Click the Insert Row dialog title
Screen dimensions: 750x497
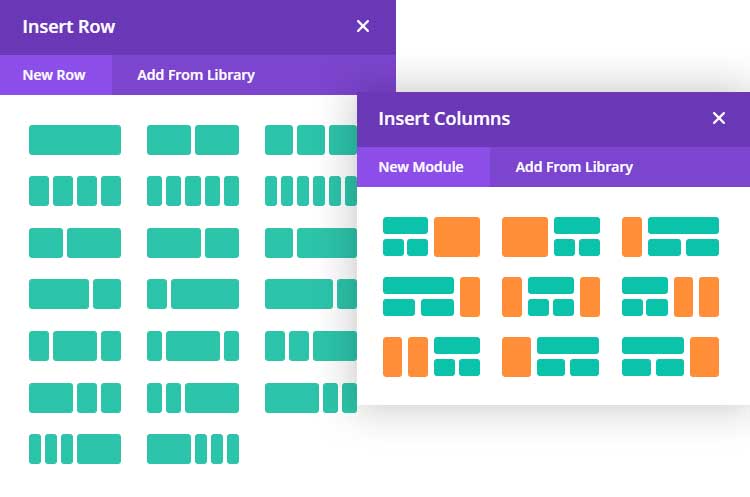click(69, 27)
